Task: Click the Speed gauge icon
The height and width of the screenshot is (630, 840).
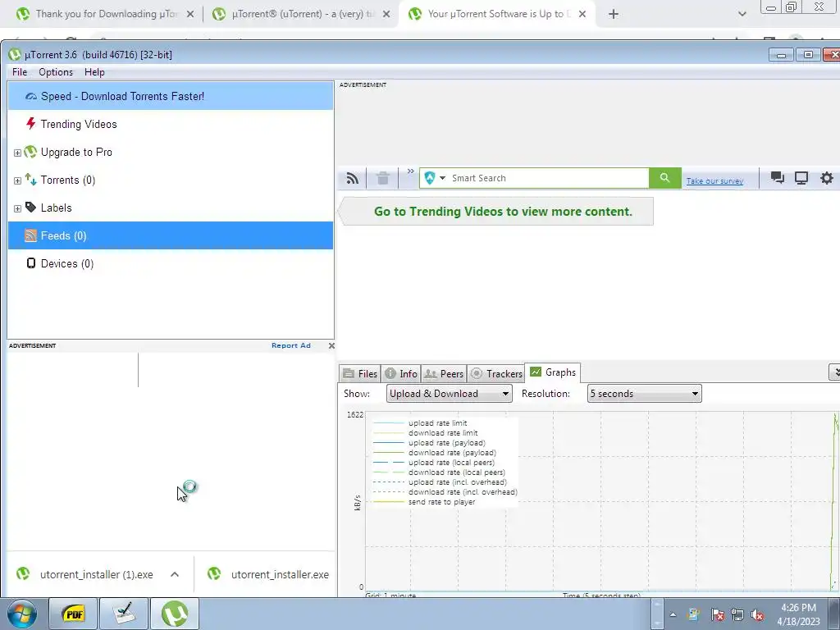Action: pos(31,97)
